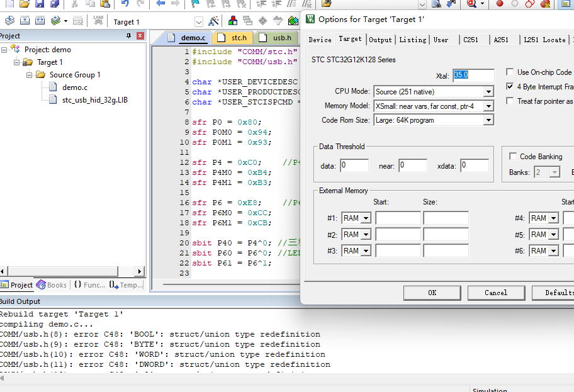Open External Memory #1 RAM dropdown
This screenshot has height=392, width=574.
click(x=366, y=218)
